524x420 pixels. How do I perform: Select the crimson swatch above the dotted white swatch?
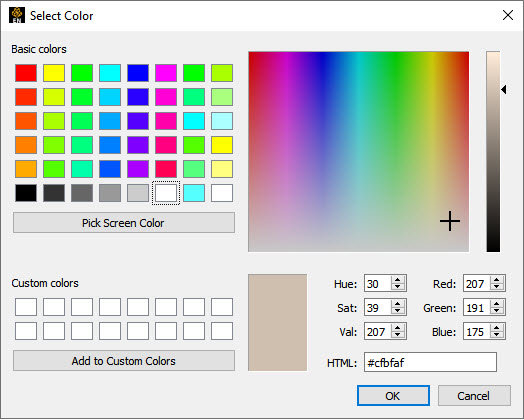click(x=166, y=169)
